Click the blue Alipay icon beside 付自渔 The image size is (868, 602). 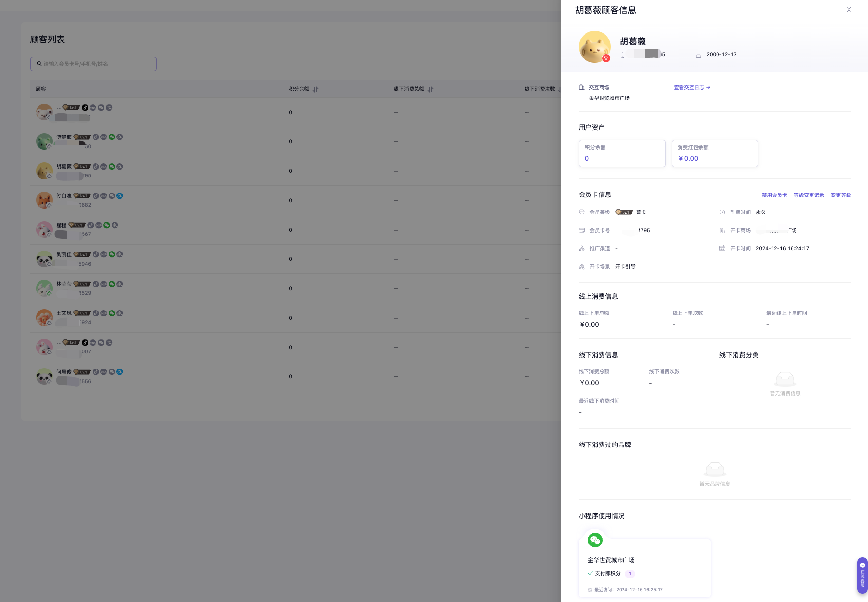[120, 196]
